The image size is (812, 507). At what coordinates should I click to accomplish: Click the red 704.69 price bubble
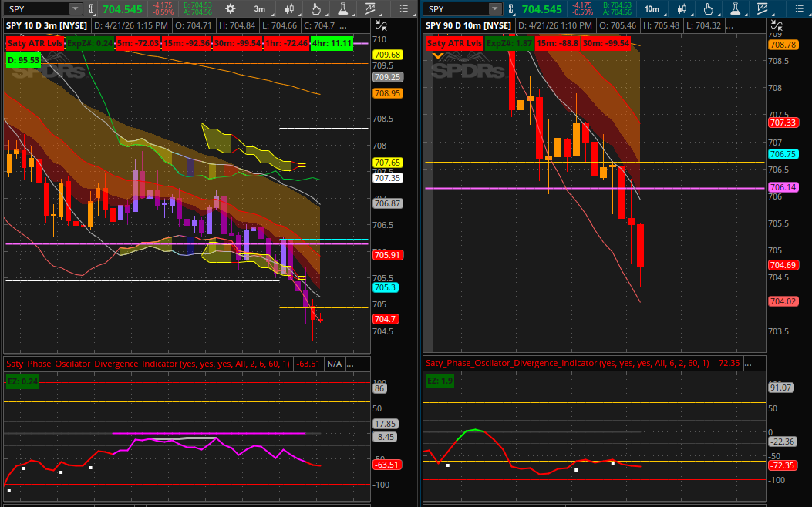783,265
